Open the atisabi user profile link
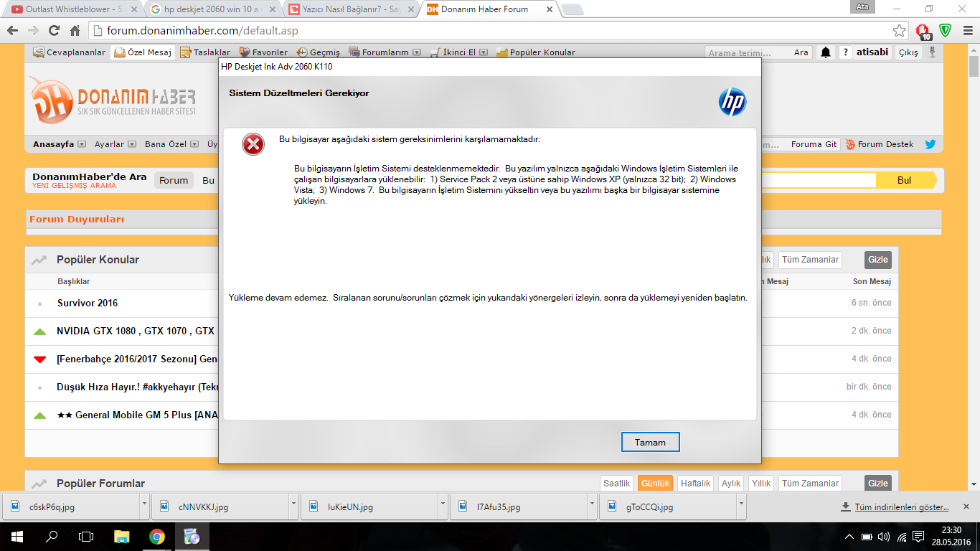This screenshot has width=980, height=551. tap(872, 52)
